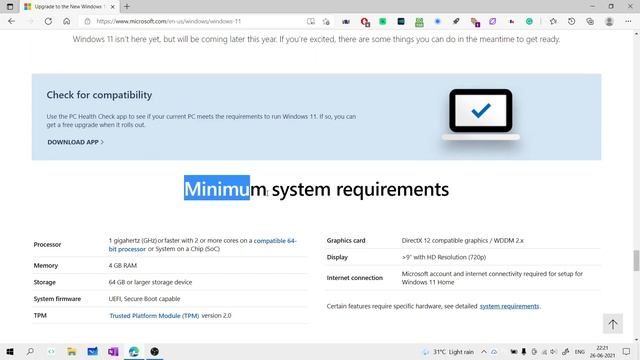Screen dimensions: 640x360
Task: Click the '4 GB RAM' memory value
Action: click(123, 265)
